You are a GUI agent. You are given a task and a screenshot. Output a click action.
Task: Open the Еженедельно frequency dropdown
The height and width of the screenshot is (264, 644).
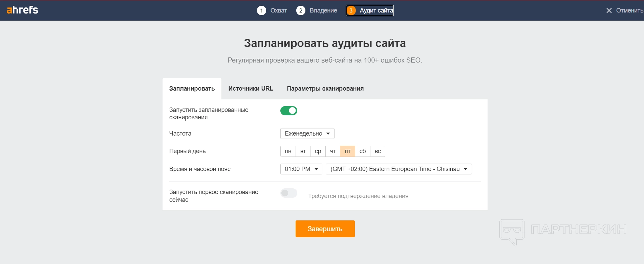pos(307,134)
